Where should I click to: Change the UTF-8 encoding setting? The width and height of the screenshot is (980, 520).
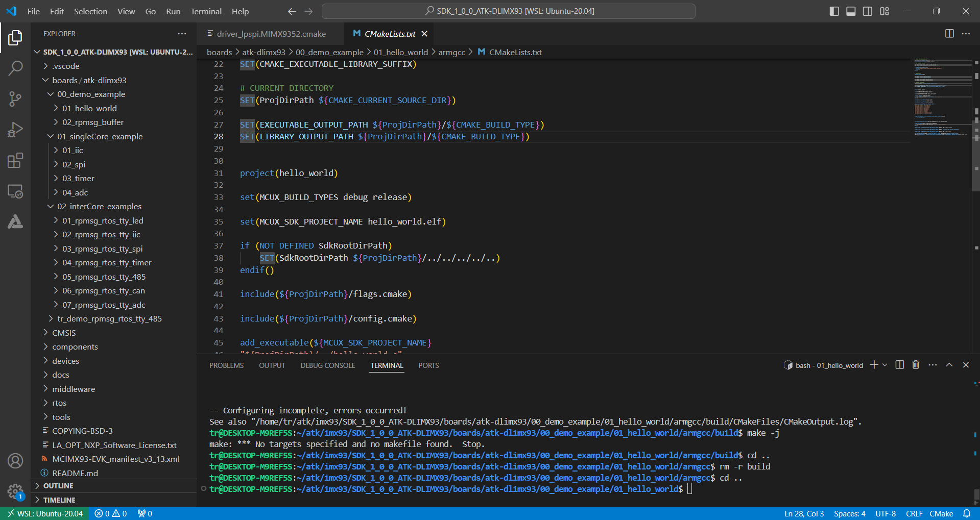coord(886,514)
